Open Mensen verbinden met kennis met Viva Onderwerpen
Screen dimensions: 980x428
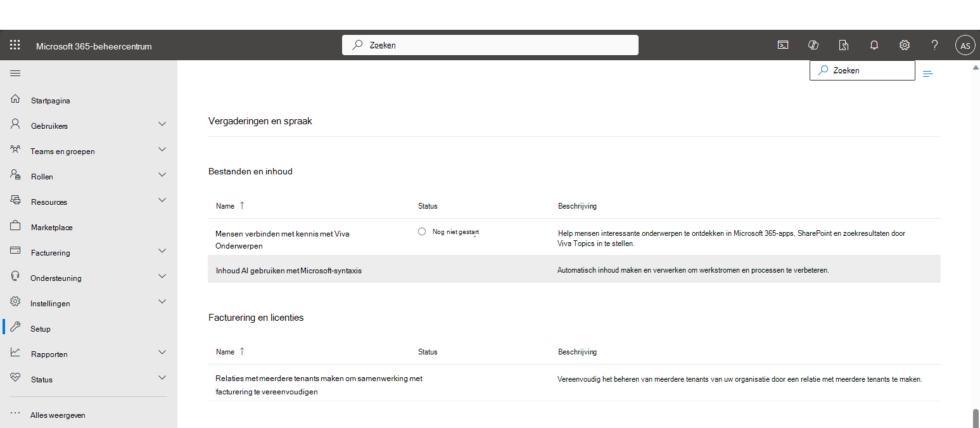[282, 240]
